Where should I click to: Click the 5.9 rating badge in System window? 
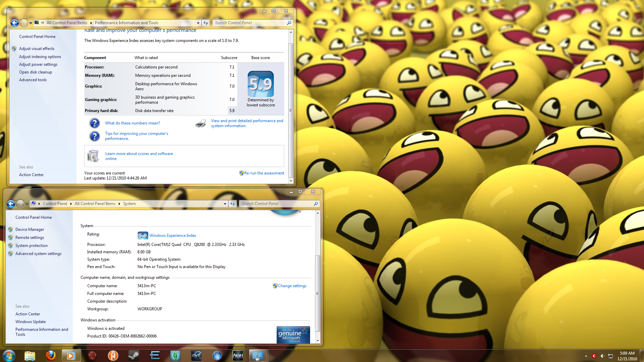[x=143, y=236]
